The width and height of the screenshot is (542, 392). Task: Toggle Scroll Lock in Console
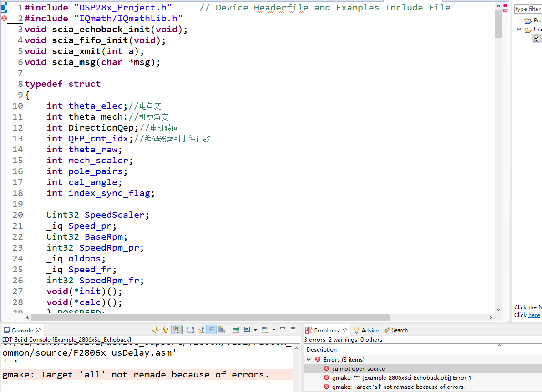pos(201,330)
